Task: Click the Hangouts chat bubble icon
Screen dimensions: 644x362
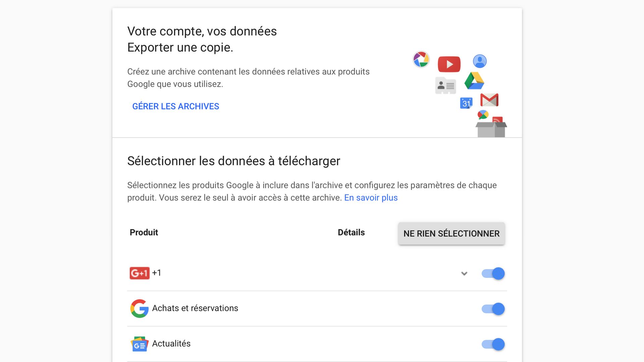Action: coord(483,115)
